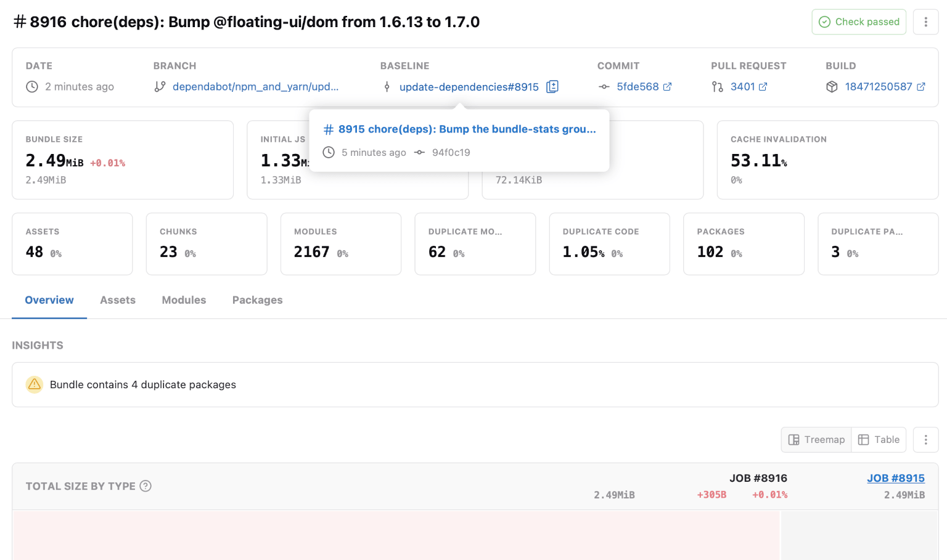This screenshot has width=947, height=560.
Task: Click the green check icon in Check passed
Action: click(824, 22)
